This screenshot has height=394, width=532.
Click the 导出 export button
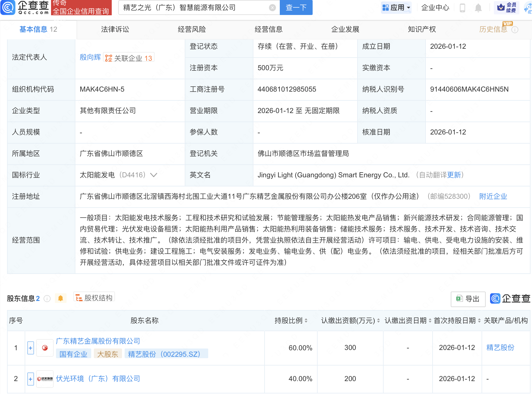468,299
